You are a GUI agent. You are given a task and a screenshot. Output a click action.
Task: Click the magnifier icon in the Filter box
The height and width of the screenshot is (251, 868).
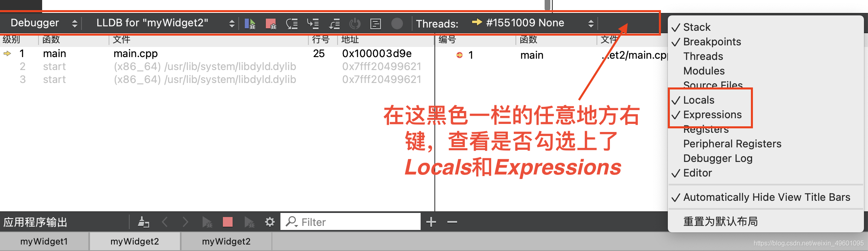pos(292,221)
